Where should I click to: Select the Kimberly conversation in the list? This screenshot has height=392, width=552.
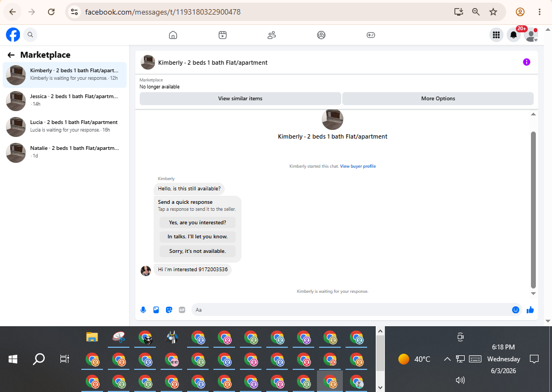(x=65, y=75)
